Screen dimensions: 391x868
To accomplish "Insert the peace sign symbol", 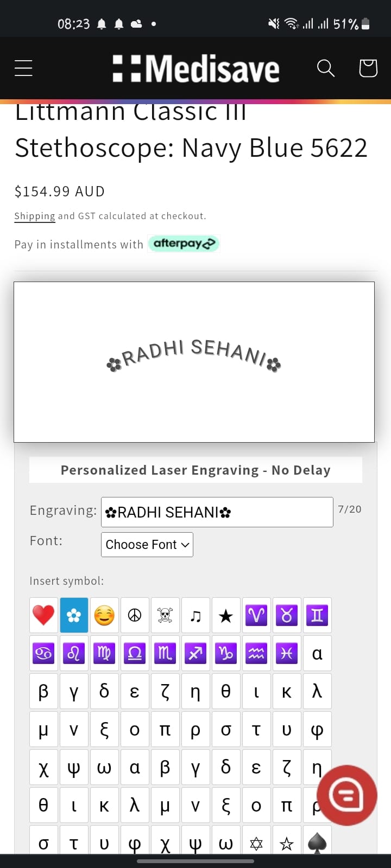I will tap(135, 615).
